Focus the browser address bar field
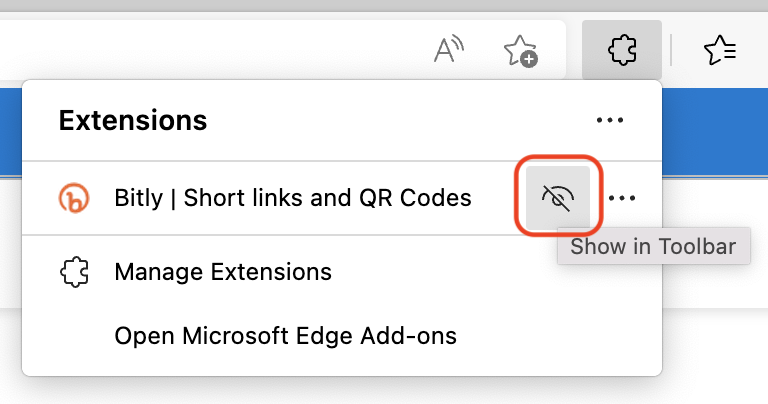This screenshot has height=404, width=768. [x=211, y=49]
